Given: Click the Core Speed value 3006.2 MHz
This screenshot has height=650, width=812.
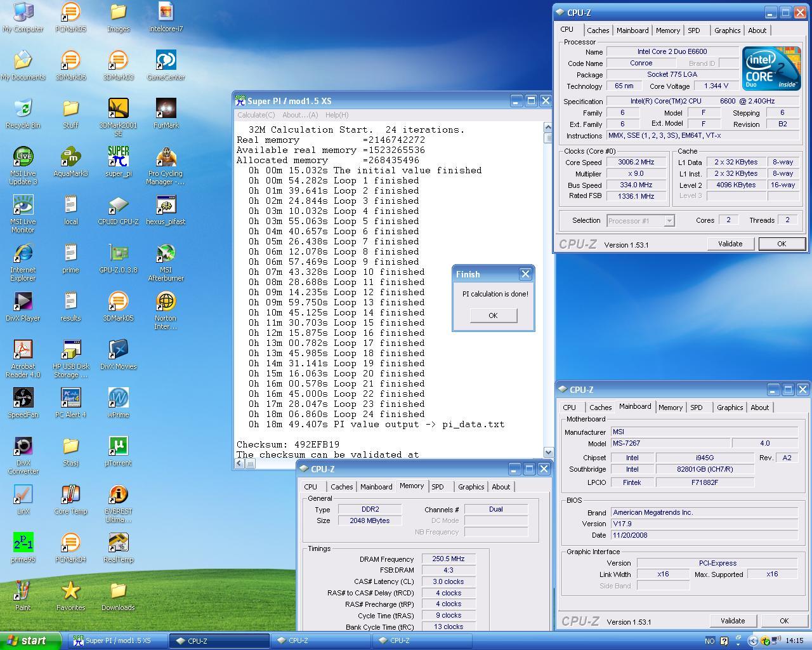Looking at the screenshot, I should 636,162.
